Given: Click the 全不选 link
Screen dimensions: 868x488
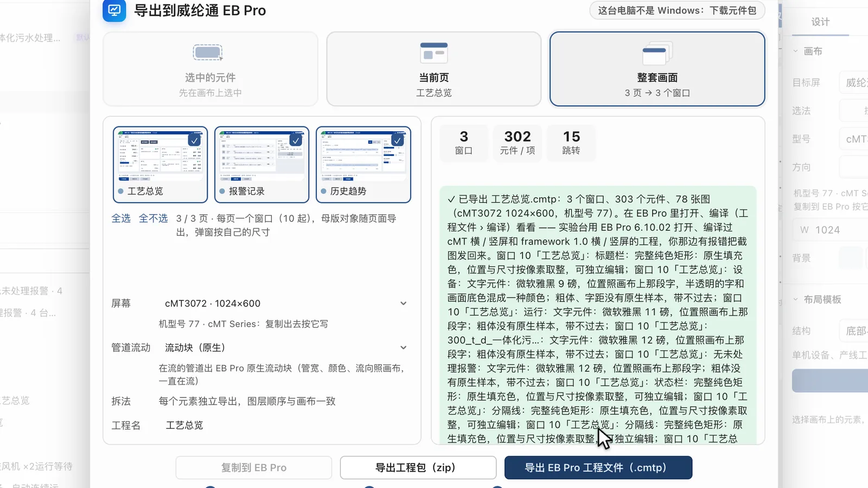Looking at the screenshot, I should [x=154, y=219].
